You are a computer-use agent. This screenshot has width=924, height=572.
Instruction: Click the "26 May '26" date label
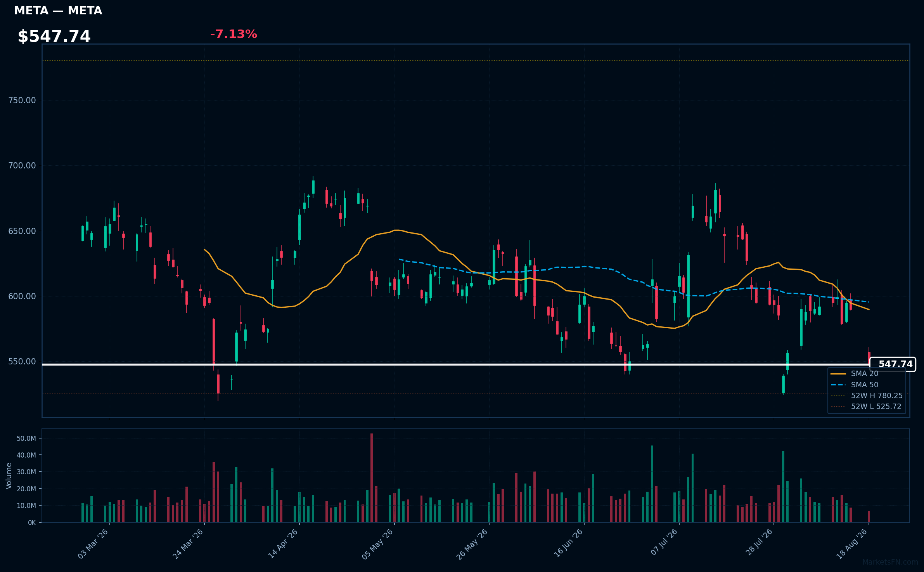(x=472, y=544)
